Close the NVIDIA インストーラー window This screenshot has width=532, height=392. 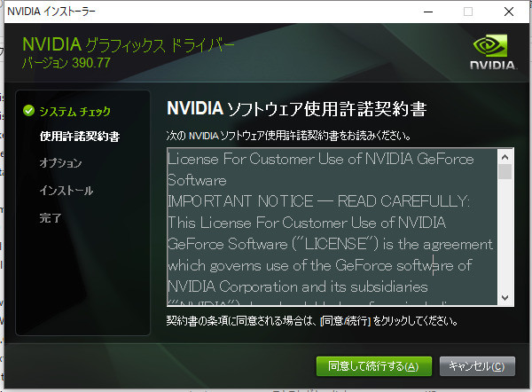pyautogui.click(x=509, y=12)
